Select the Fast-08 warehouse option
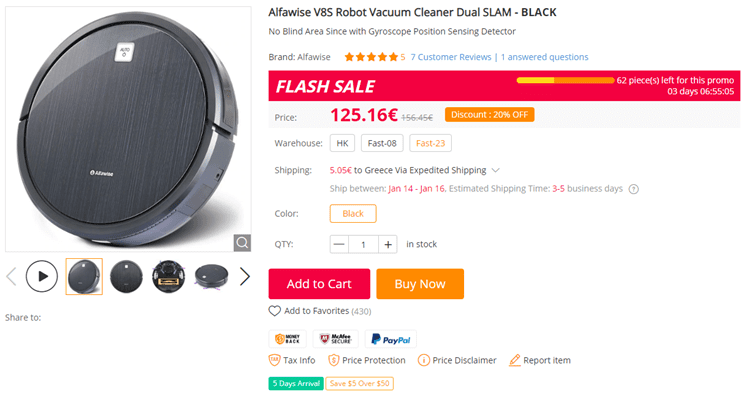Screen dimensions: 750x395 [382, 143]
